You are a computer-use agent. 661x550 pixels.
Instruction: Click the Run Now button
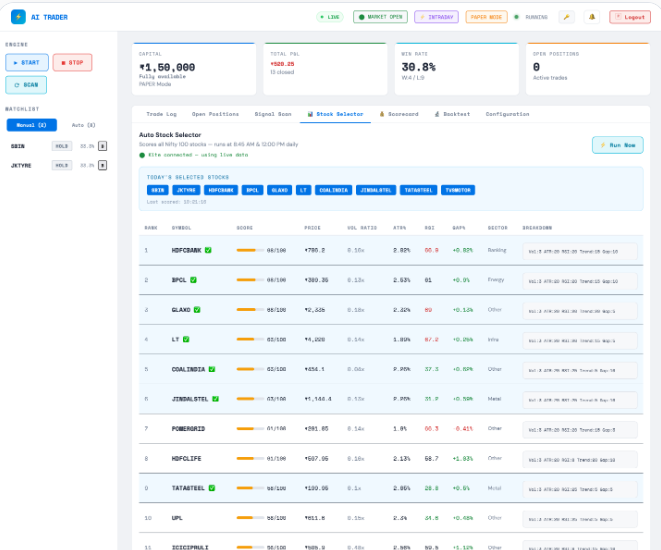point(618,145)
